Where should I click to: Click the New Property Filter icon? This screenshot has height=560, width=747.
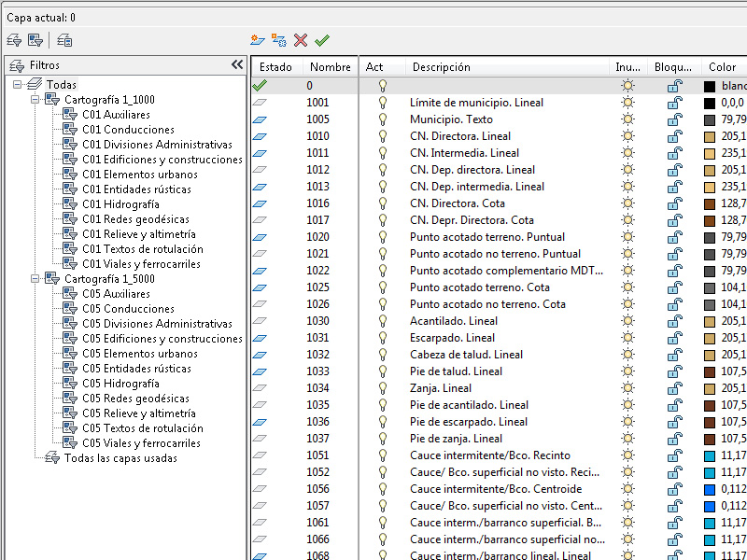14,40
